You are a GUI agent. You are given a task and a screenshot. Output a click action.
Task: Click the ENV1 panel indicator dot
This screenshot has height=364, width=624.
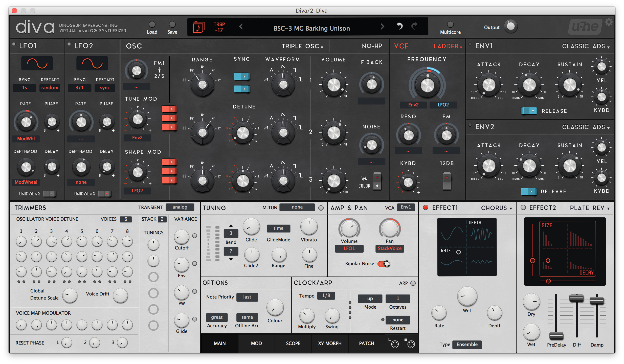(470, 44)
